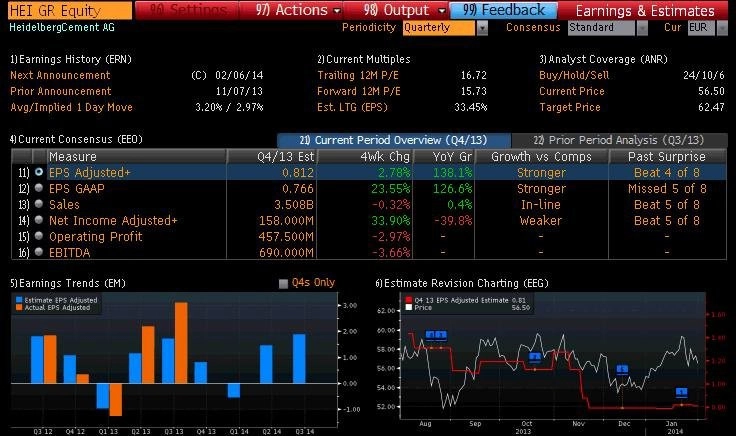Screen dimensions: 736x436
Task: Click the EPS GAAP measure name
Action: click(77, 189)
